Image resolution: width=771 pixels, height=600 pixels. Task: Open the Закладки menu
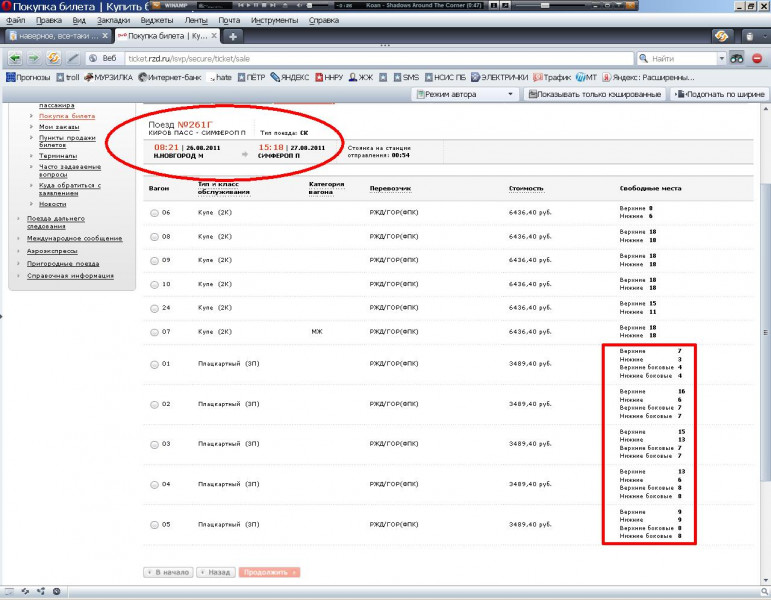click(113, 20)
